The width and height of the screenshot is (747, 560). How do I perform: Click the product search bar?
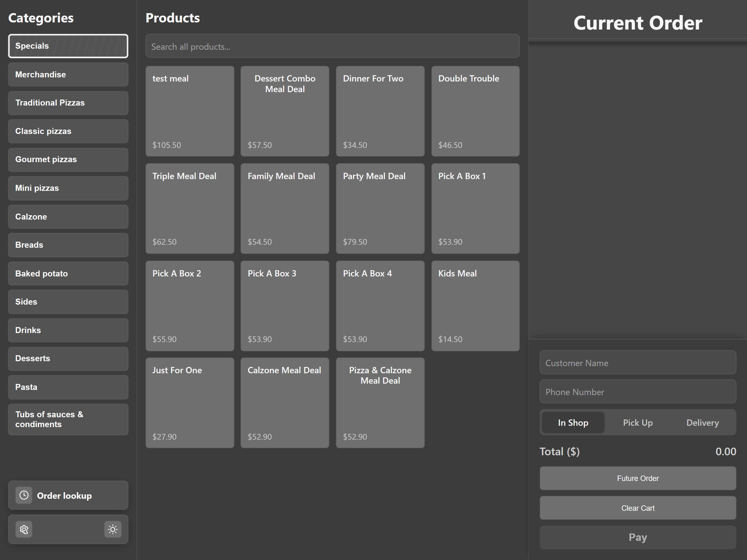[332, 46]
